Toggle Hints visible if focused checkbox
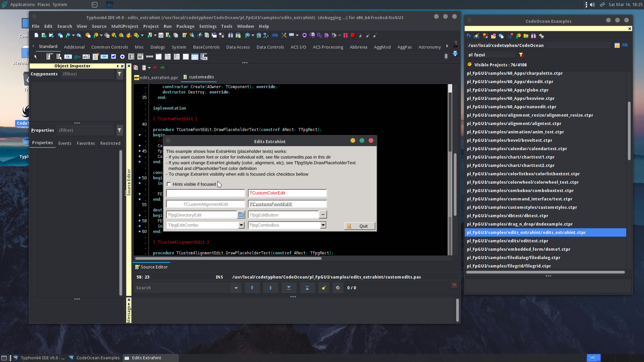The height and width of the screenshot is (362, 644). [169, 184]
